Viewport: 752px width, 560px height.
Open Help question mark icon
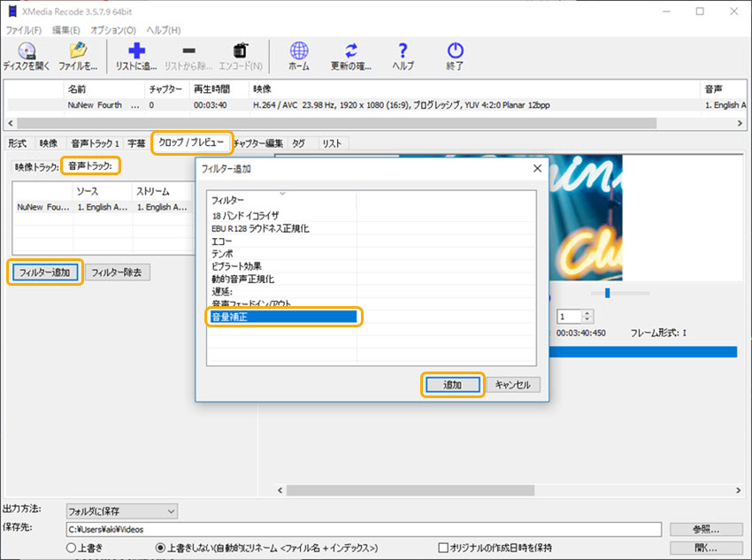click(x=403, y=51)
